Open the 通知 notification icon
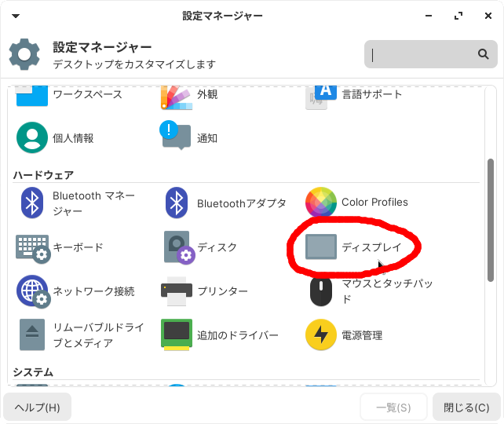 (176, 135)
